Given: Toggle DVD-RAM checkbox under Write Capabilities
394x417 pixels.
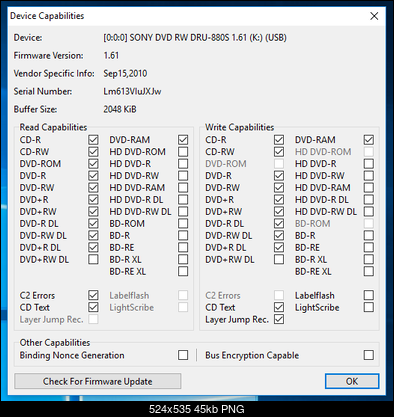Looking at the screenshot, I should point(369,140).
